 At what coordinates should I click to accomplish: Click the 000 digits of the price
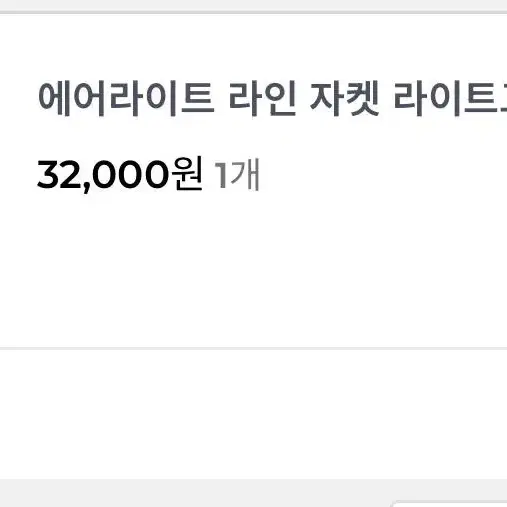(130, 175)
